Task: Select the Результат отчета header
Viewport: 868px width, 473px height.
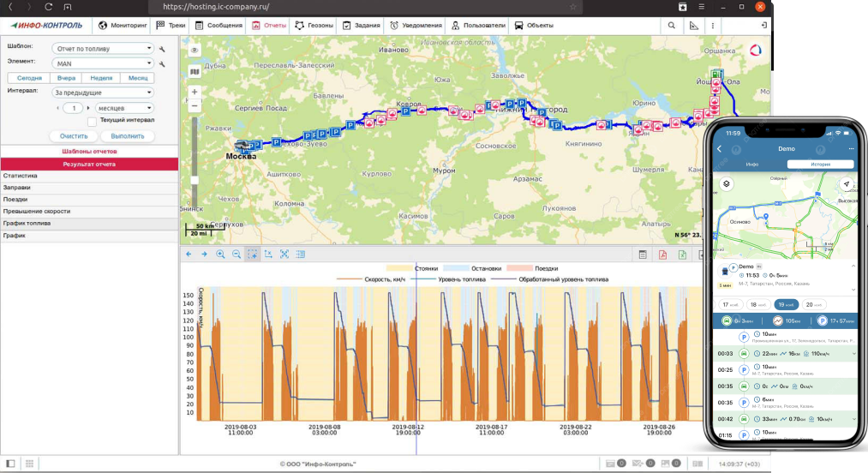Action: [x=89, y=164]
